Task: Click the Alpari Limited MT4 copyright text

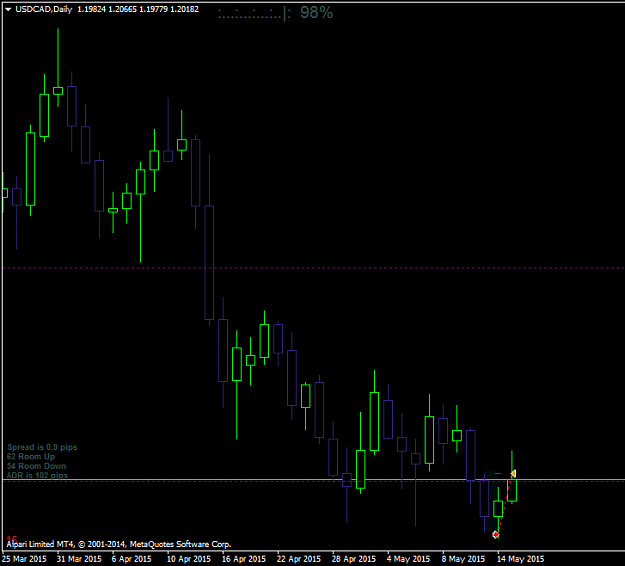Action: click(x=119, y=544)
